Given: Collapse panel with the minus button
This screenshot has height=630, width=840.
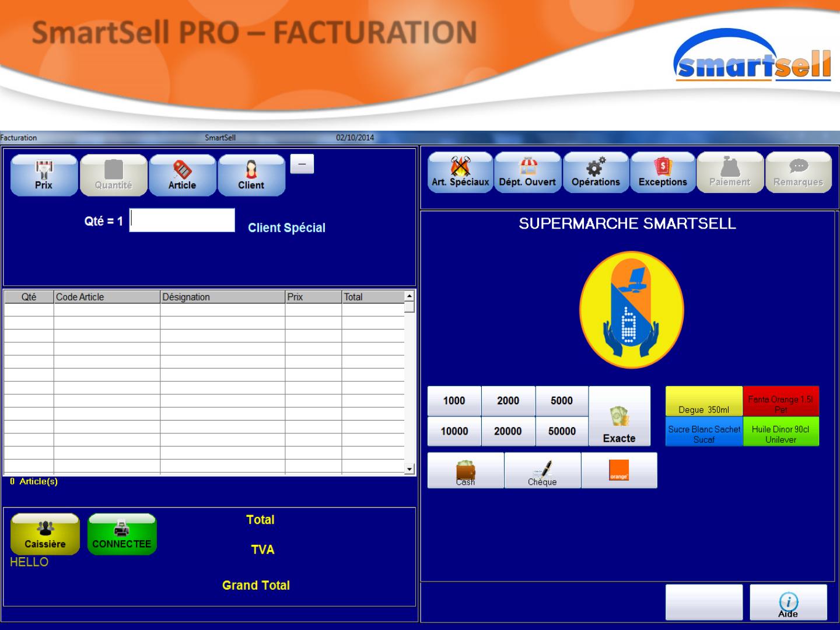Looking at the screenshot, I should point(302,164).
